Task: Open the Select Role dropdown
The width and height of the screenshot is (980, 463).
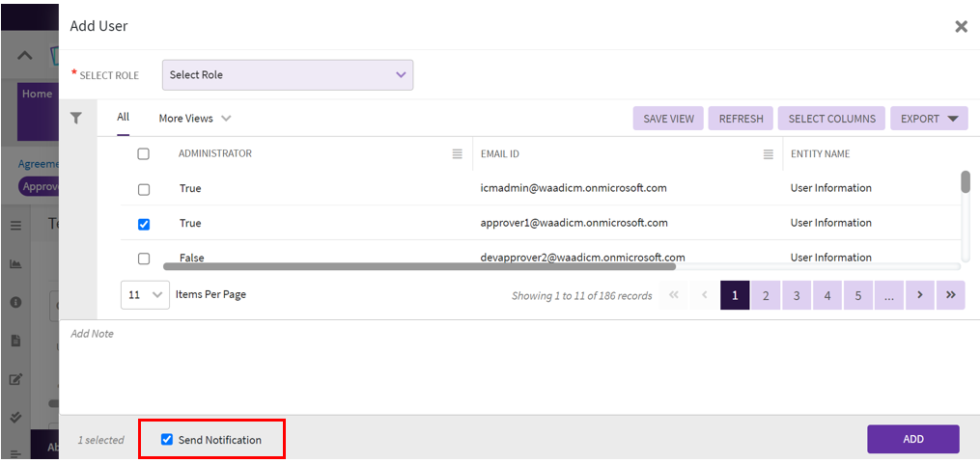Action: (x=287, y=75)
